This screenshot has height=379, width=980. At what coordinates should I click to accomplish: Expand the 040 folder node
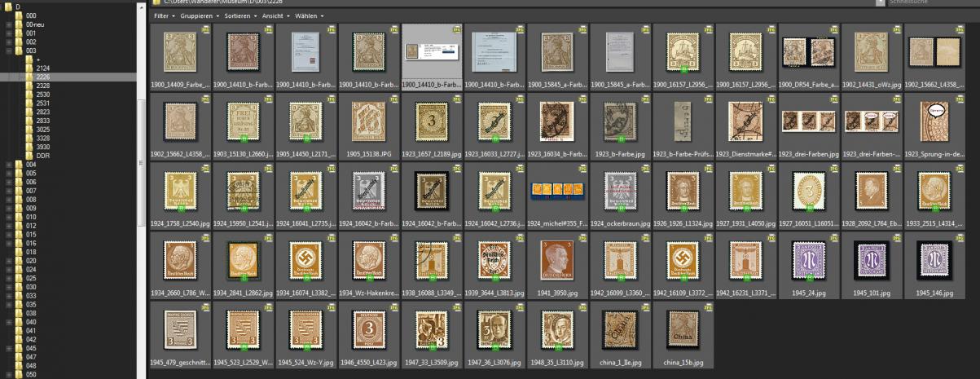tap(9, 321)
